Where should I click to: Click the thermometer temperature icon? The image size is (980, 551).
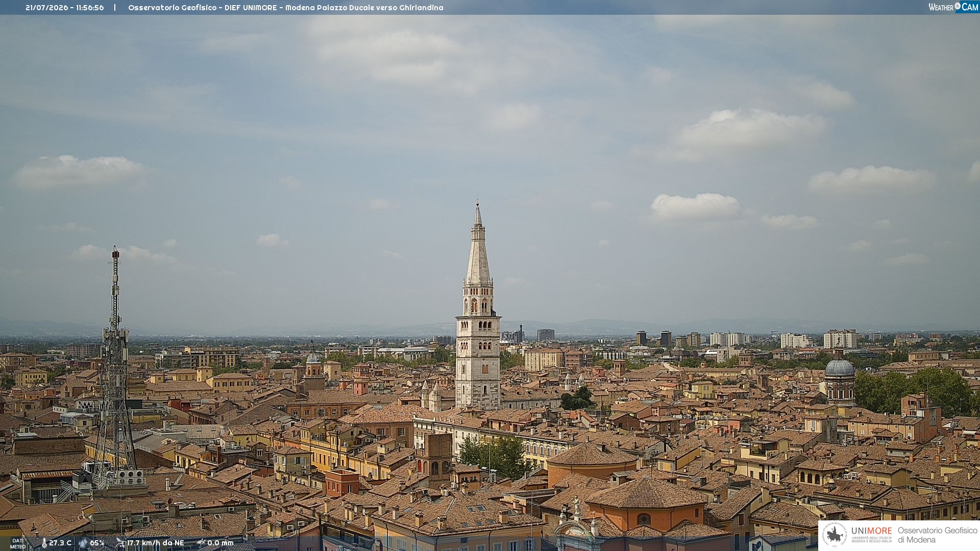click(44, 543)
